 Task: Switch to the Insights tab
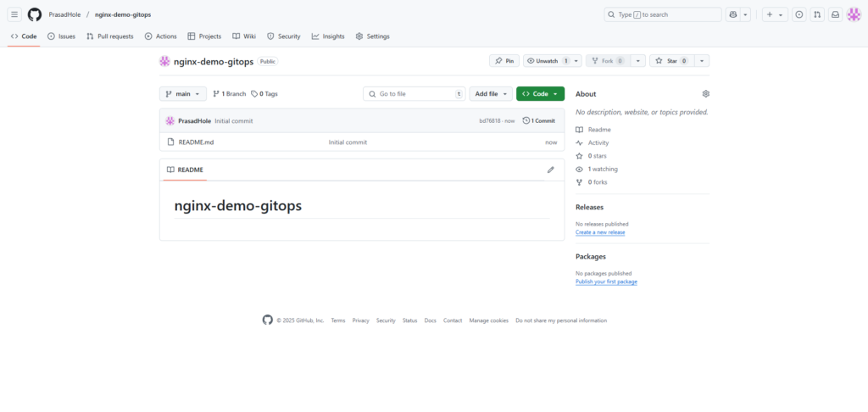[x=328, y=36]
